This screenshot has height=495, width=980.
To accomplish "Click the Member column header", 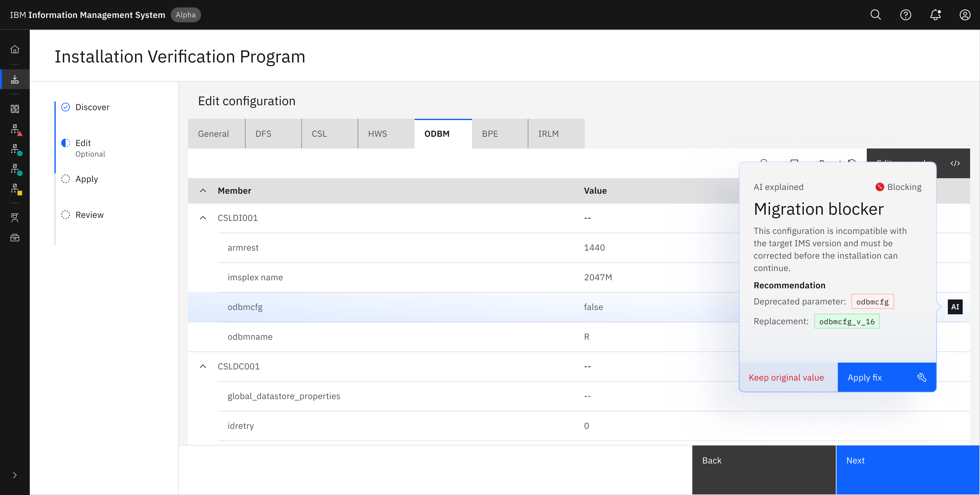I will pos(234,191).
